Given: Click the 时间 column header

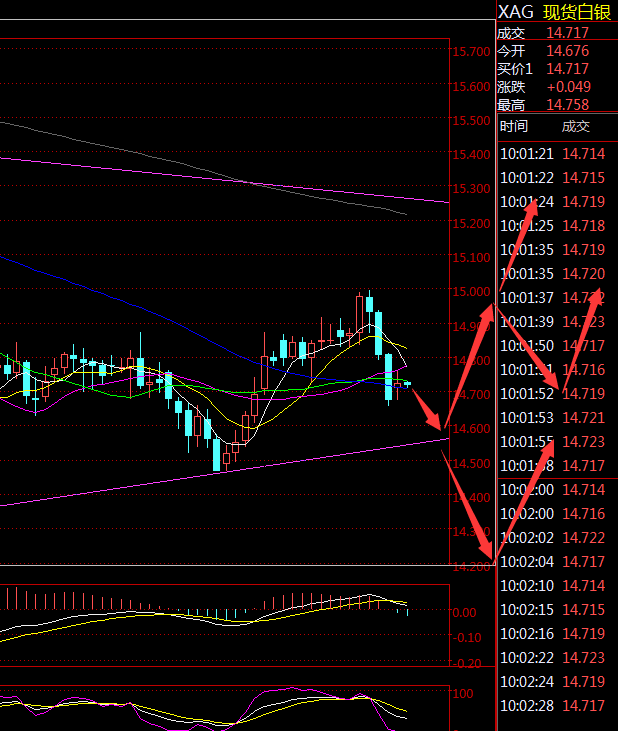Looking at the screenshot, I should 514,126.
